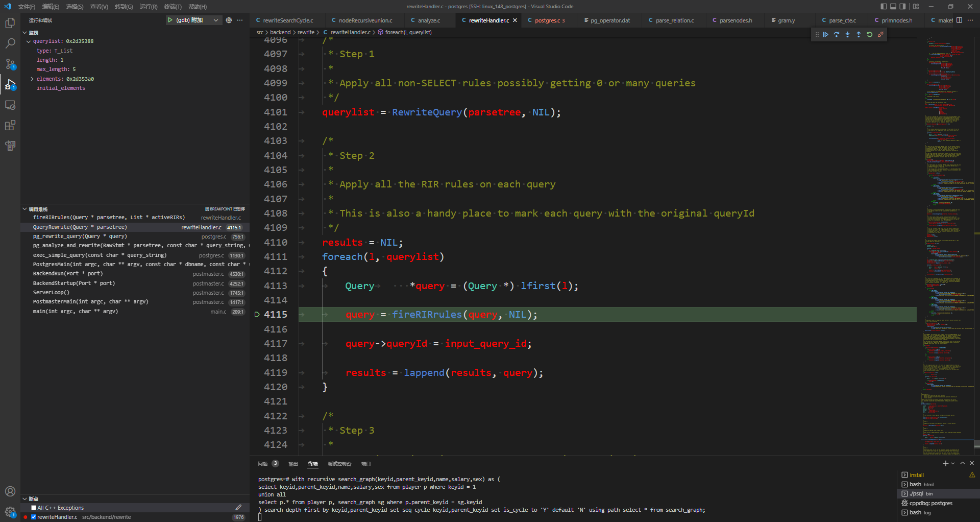Enable the All C++ Exceptions breakpoint checkbox

click(34, 508)
